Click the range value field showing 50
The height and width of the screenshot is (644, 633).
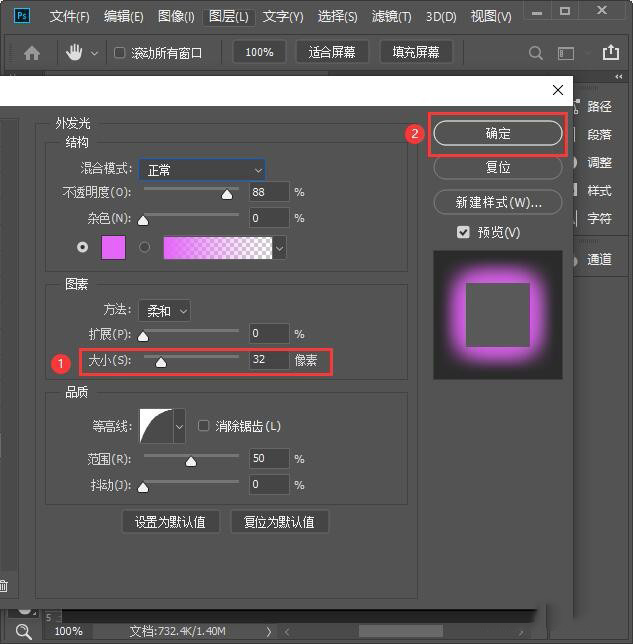(269, 458)
